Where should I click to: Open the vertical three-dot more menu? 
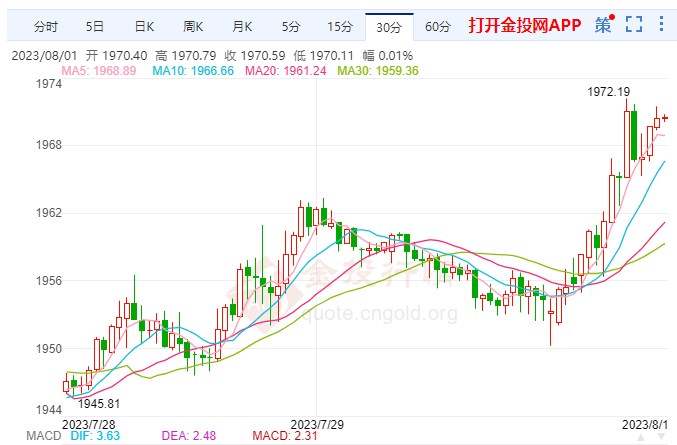coord(661,24)
